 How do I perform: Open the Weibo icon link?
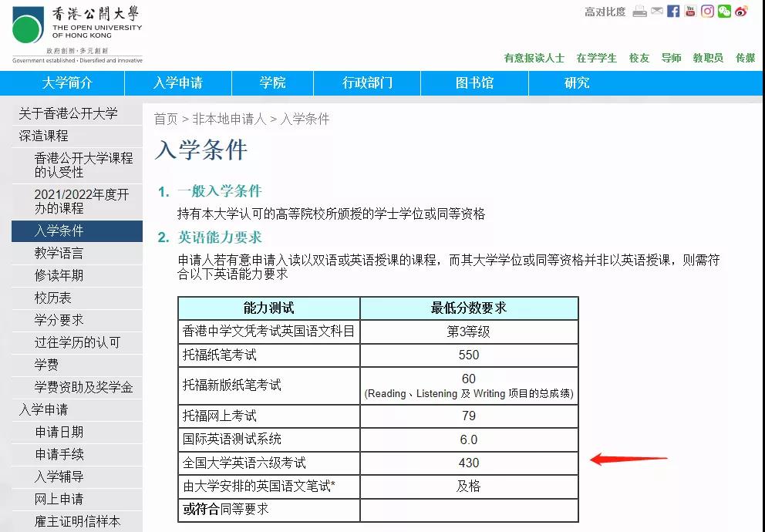(742, 11)
